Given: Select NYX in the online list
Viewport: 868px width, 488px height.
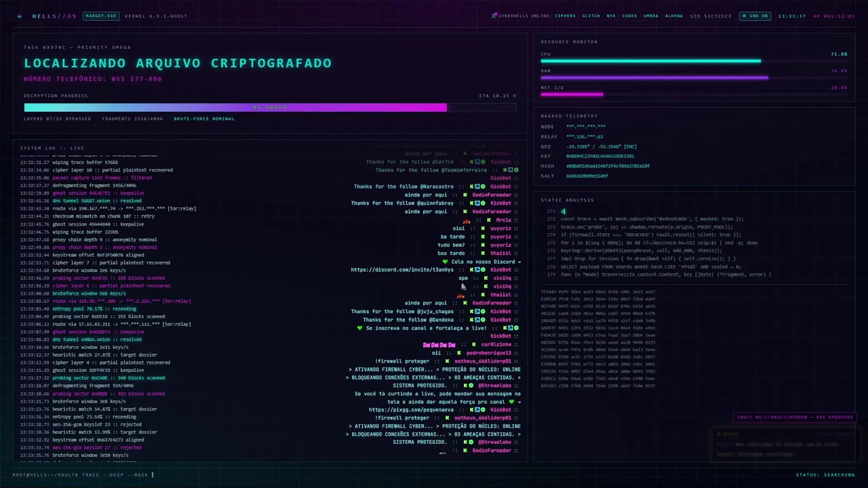Looking at the screenshot, I should 611,16.
